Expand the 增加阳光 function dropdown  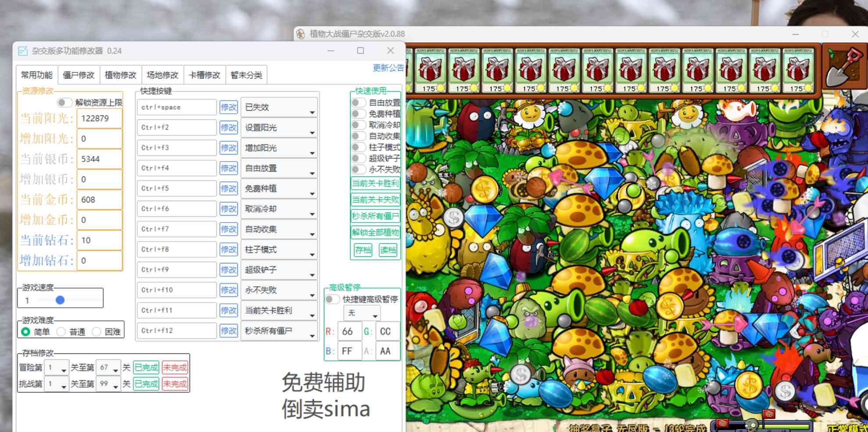(279, 148)
